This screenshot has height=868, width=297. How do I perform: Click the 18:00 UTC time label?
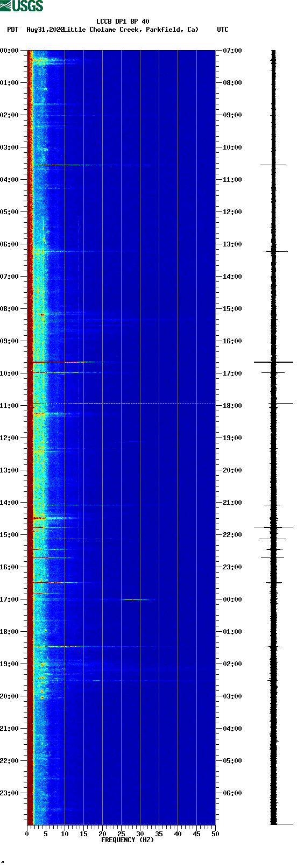coord(232,406)
